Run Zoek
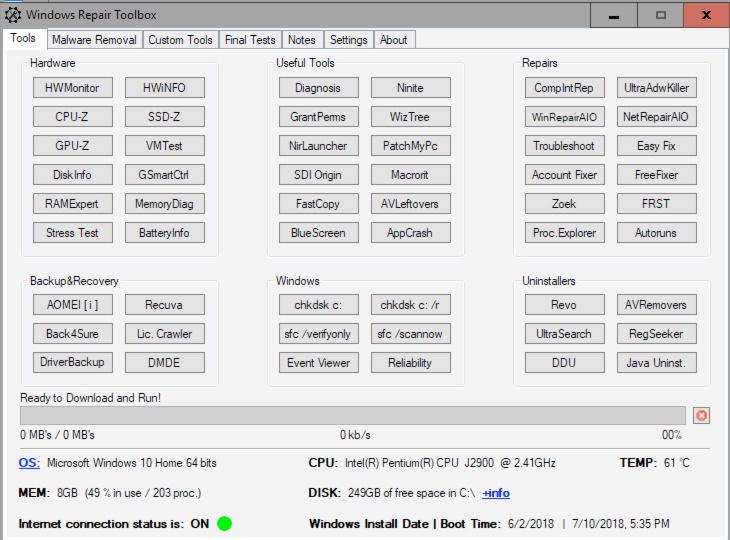The width and height of the screenshot is (730, 540). pyautogui.click(x=565, y=203)
